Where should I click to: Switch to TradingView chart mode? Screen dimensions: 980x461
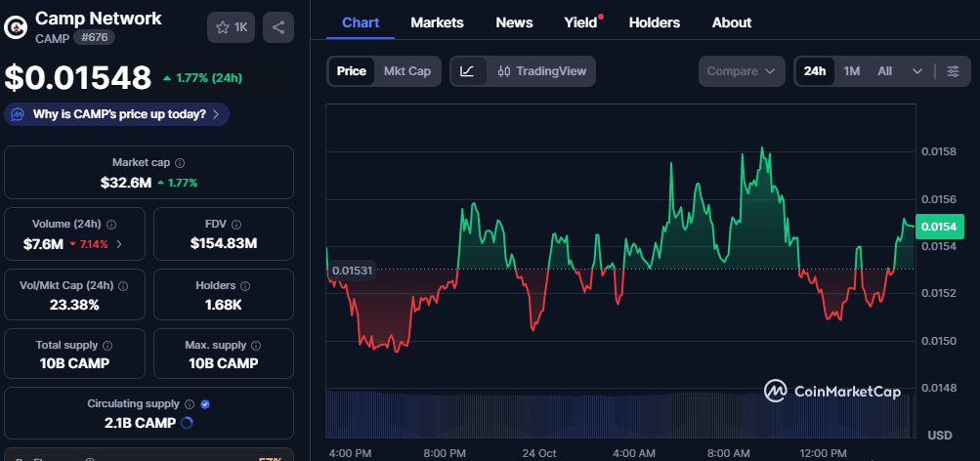pos(540,71)
